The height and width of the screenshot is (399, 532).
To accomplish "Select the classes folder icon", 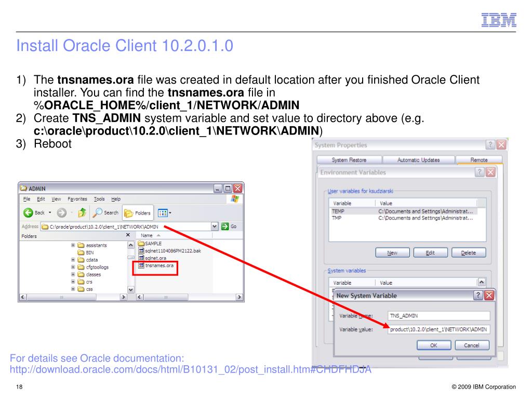I will (81, 274).
